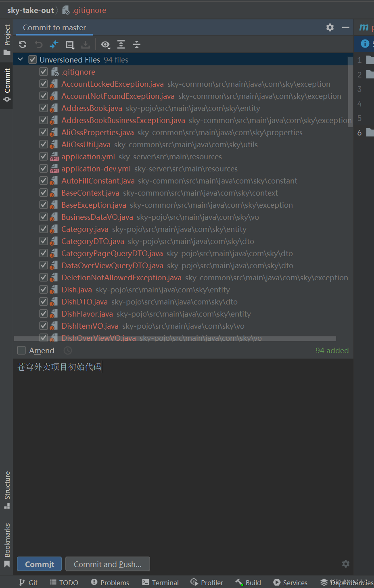
Task: Collapse all file groups in commit toolbar
Action: 136,44
